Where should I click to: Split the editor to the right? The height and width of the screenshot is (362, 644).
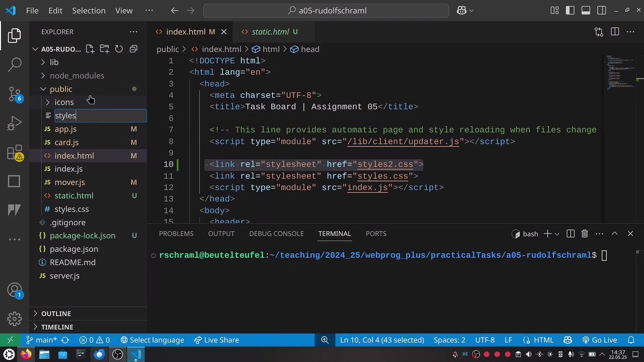pyautogui.click(x=615, y=32)
